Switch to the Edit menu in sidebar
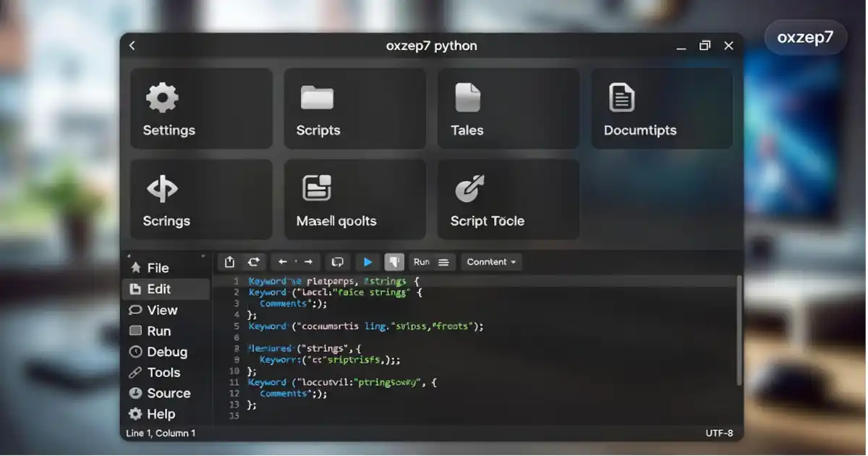The height and width of the screenshot is (456, 868). point(158,289)
